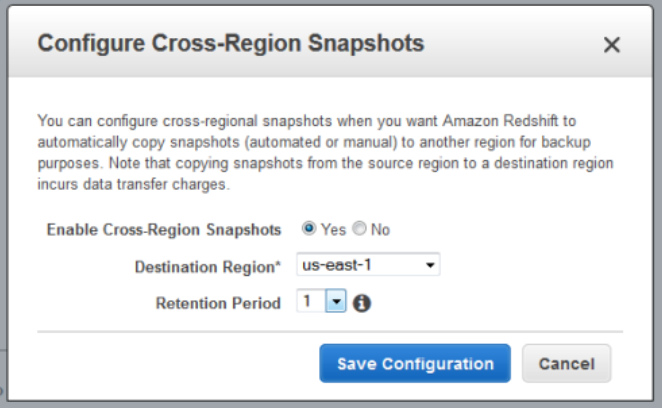Click the "Configure Cross-Region Snapshots" dialog title
662x408 pixels.
click(x=230, y=44)
